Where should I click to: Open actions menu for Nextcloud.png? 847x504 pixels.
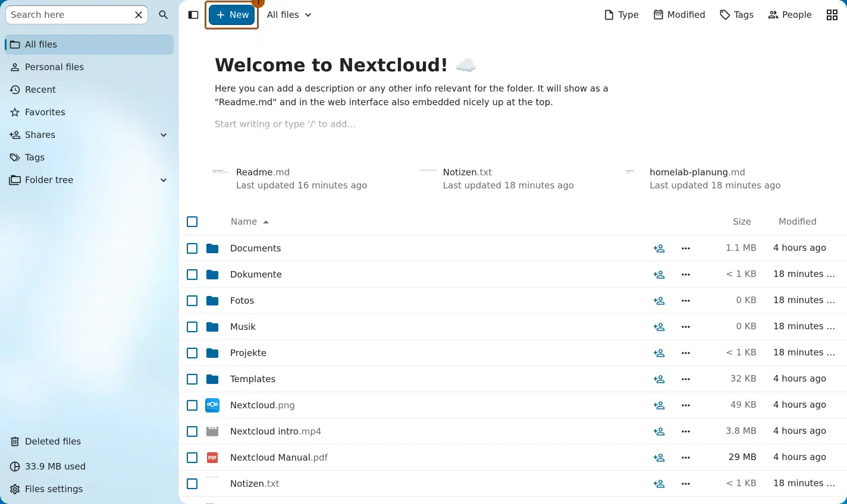[x=686, y=405]
